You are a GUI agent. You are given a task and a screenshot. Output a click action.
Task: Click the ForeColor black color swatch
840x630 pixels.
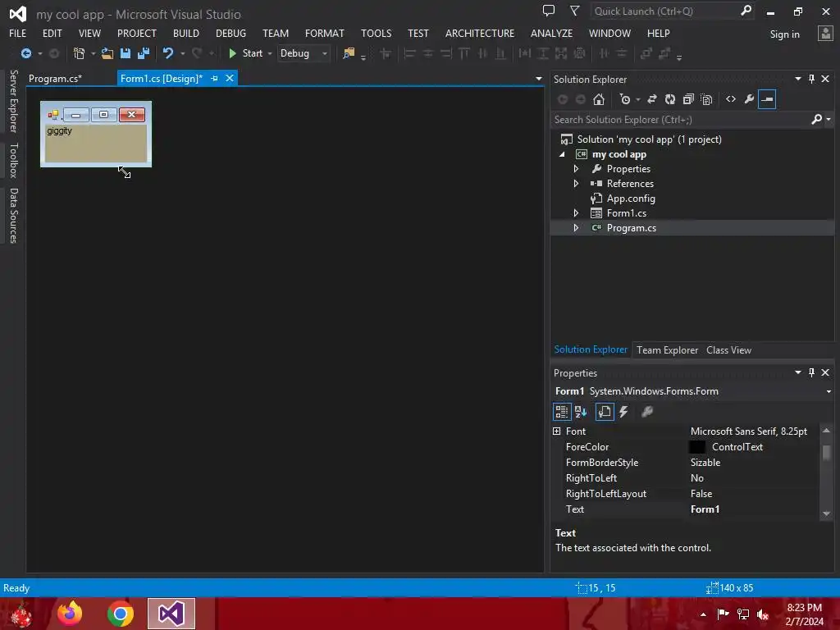pyautogui.click(x=697, y=447)
